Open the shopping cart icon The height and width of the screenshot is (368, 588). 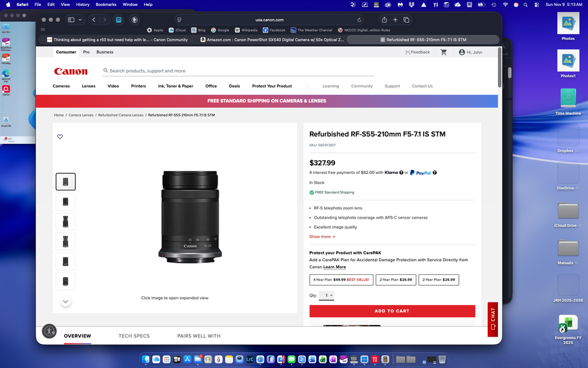444,52
